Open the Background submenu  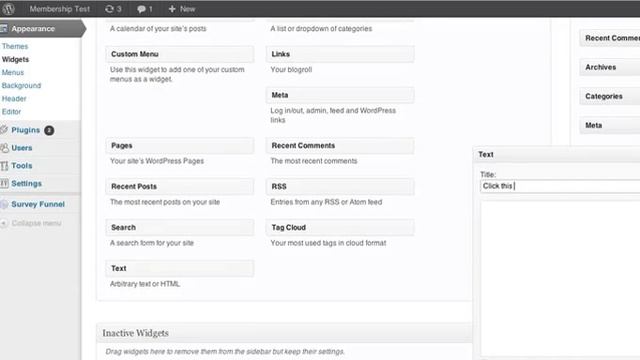coord(21,85)
